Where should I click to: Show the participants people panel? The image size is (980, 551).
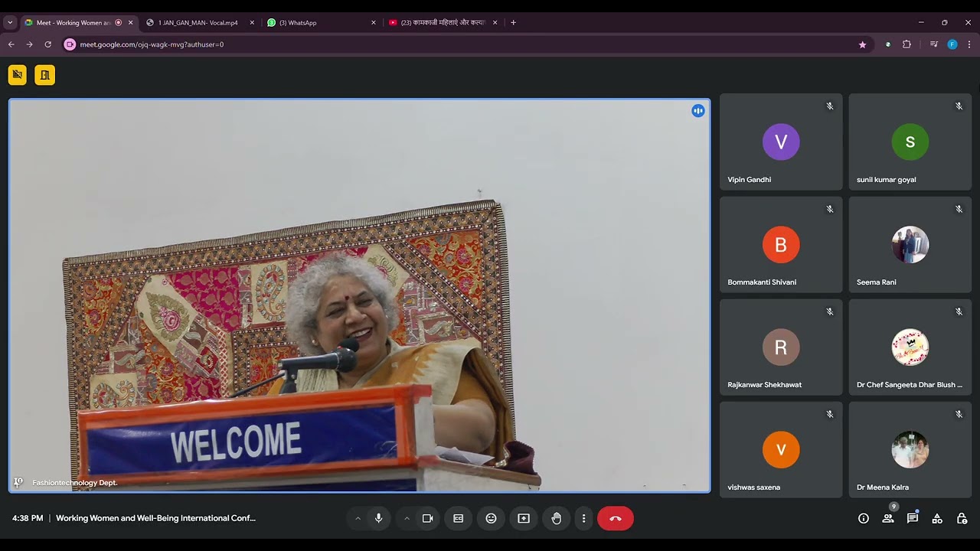click(x=888, y=518)
